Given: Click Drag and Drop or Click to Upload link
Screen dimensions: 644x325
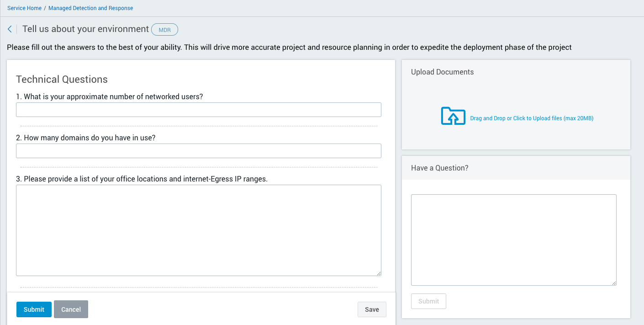Looking at the screenshot, I should [532, 118].
